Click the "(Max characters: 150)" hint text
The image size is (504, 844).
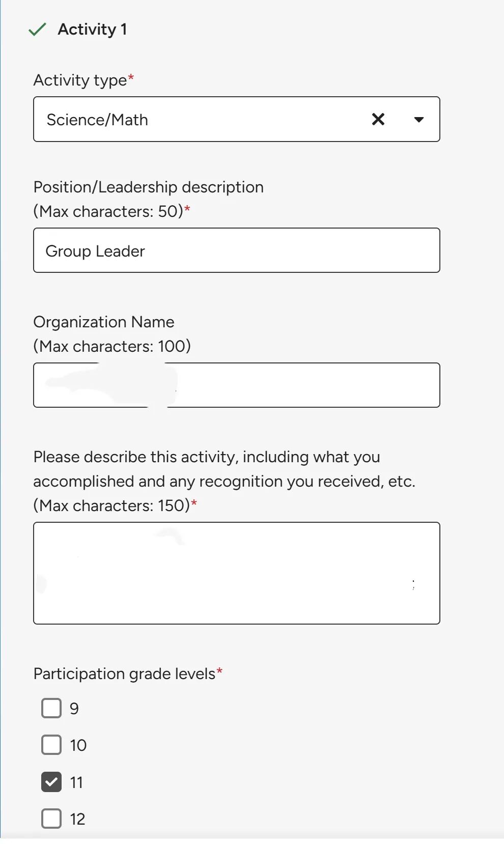tap(111, 505)
